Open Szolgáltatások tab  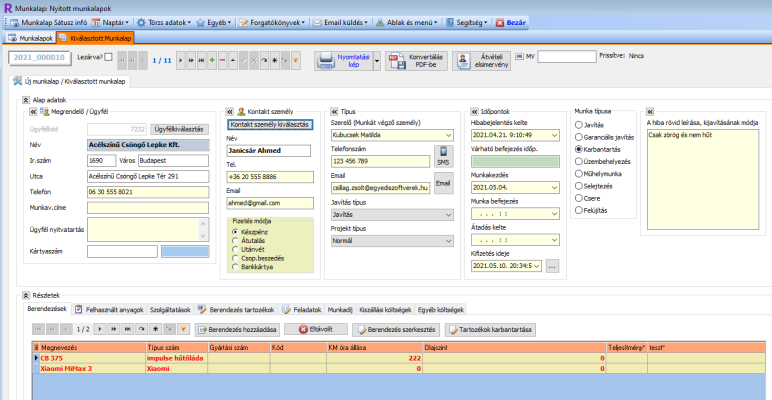[x=170, y=309]
